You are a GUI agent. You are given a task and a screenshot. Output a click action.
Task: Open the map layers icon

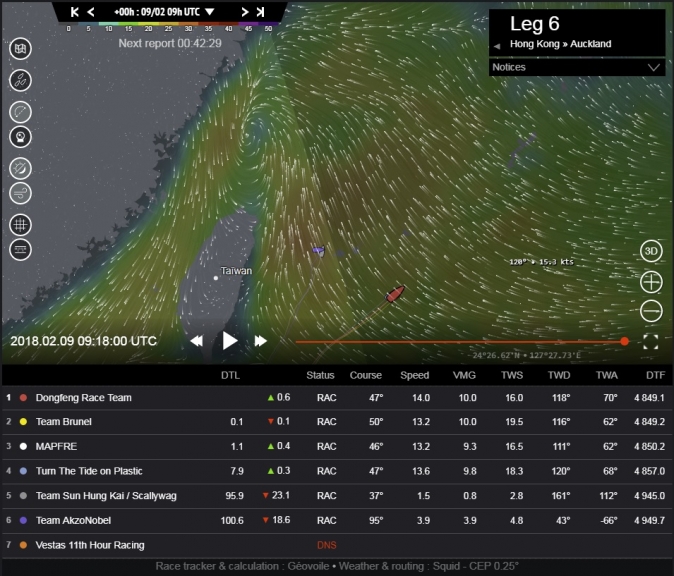click(x=20, y=49)
